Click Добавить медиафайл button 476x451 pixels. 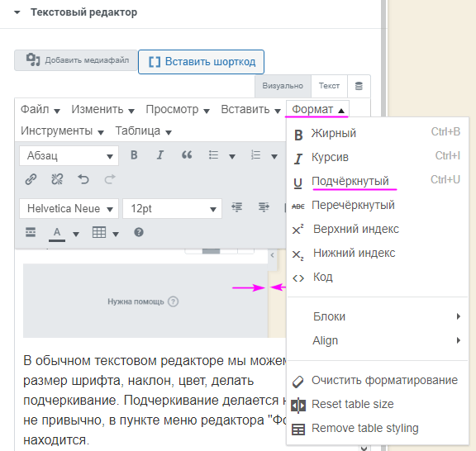click(x=75, y=60)
